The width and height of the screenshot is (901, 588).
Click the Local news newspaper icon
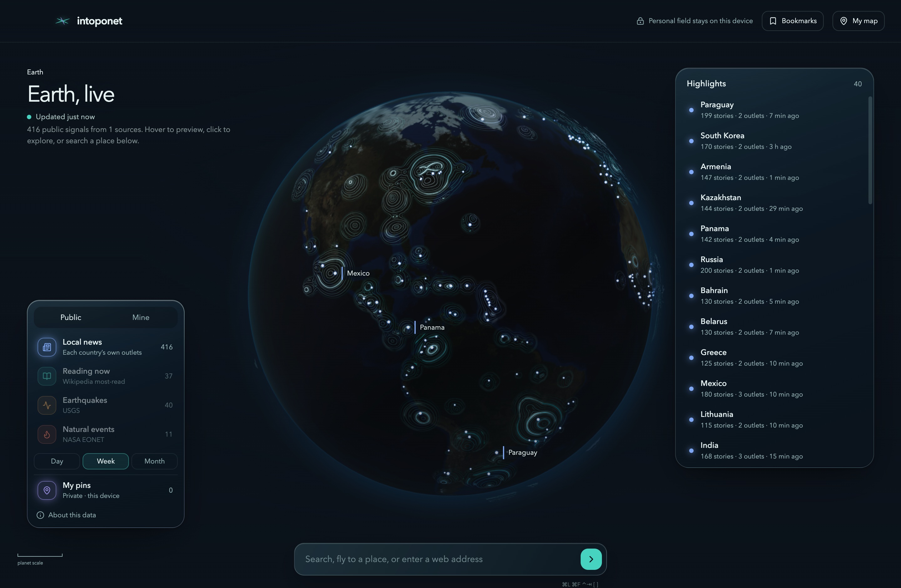(x=47, y=347)
